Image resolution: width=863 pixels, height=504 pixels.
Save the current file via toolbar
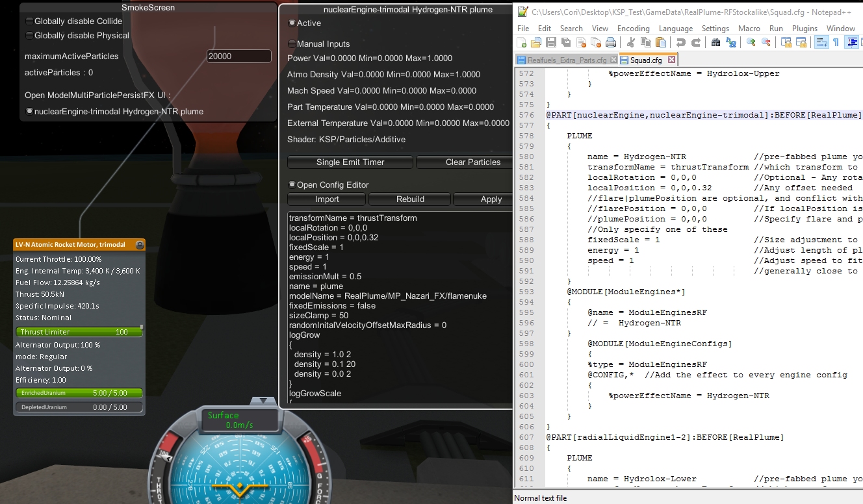pos(550,42)
